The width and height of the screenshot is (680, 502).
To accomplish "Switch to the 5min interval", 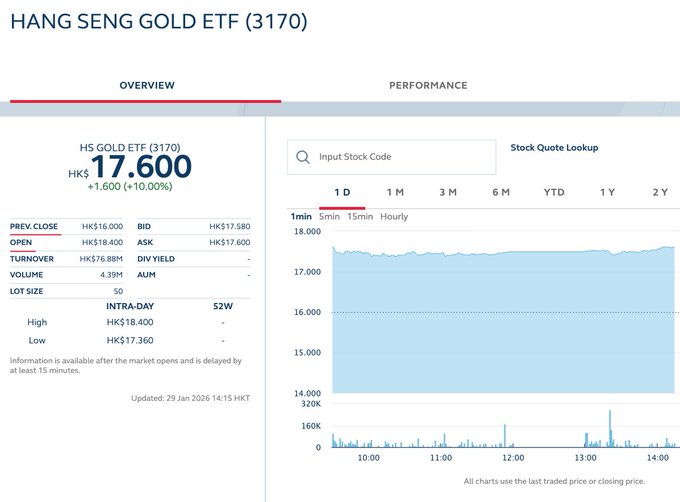I will coord(330,217).
